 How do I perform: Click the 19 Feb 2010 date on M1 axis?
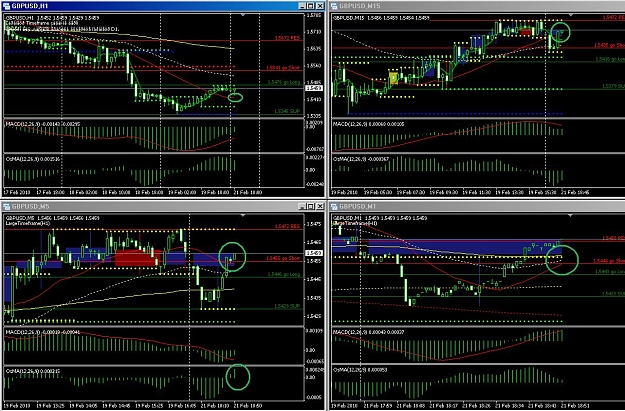(x=344, y=406)
